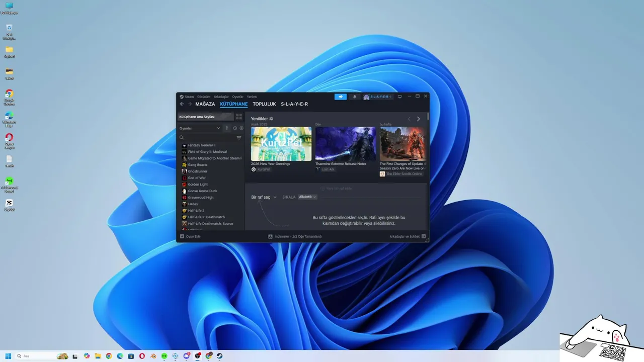Show previous news items with left arrow
Image resolution: width=644 pixels, height=362 pixels.
(x=409, y=119)
